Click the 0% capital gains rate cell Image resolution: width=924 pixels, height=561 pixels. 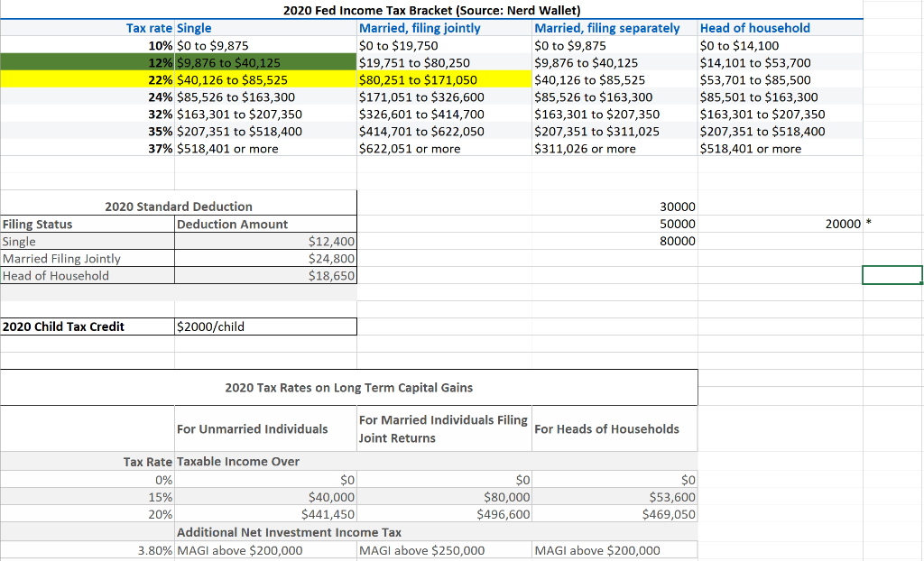point(88,480)
